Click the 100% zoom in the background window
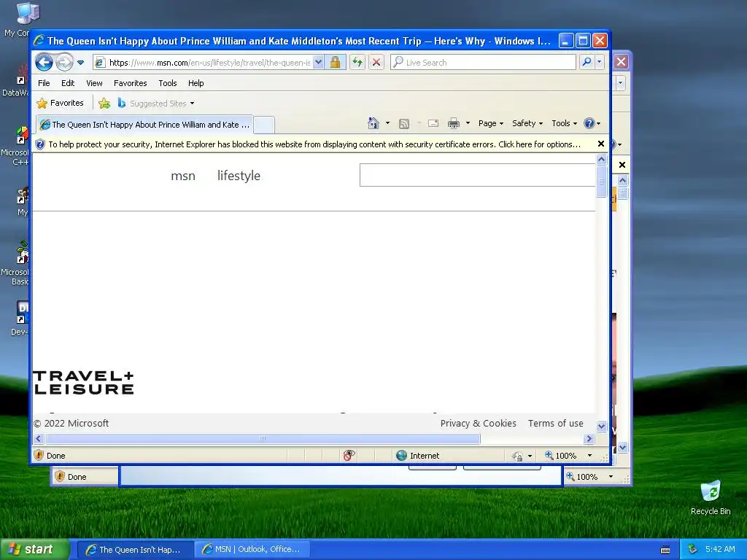The width and height of the screenshot is (747, 560). 581,477
